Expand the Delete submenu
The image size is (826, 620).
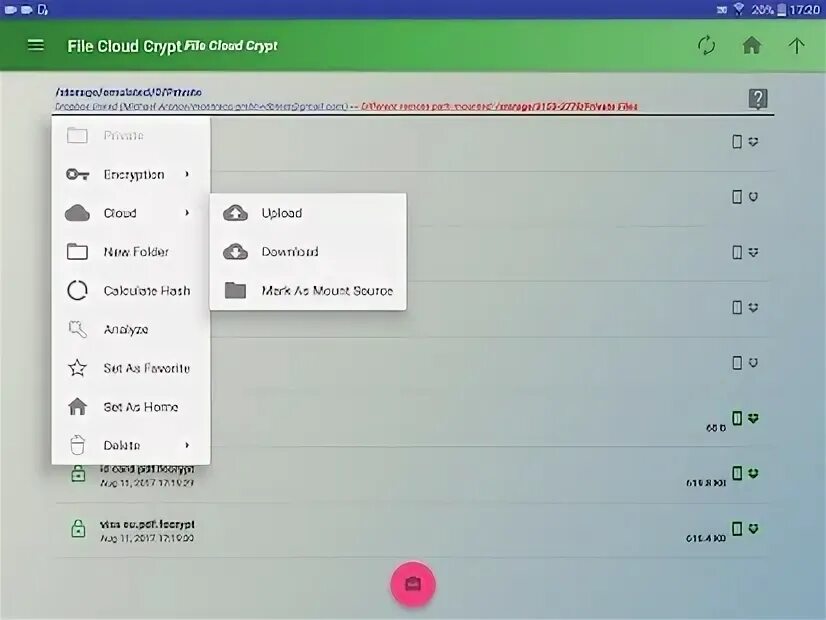tap(131, 446)
